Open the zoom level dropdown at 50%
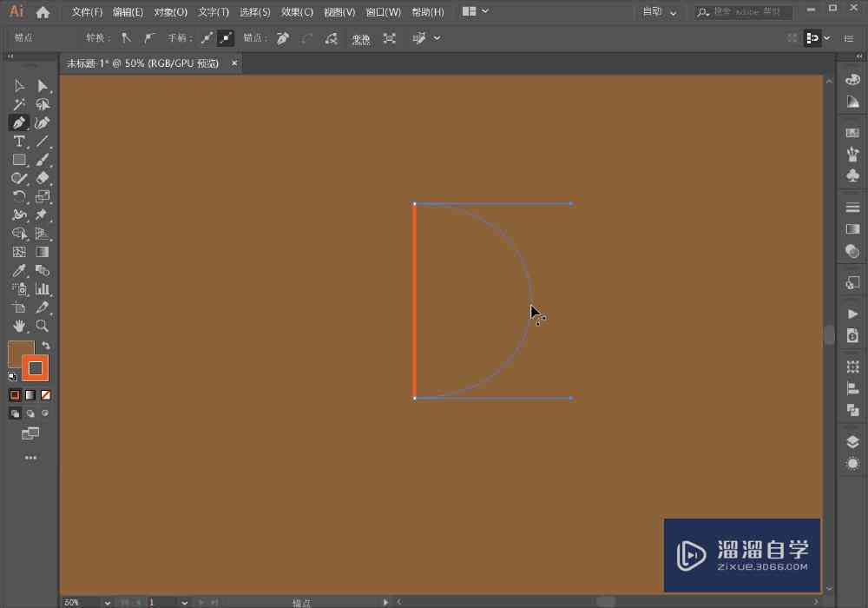Viewport: 868px width, 608px height. click(108, 603)
